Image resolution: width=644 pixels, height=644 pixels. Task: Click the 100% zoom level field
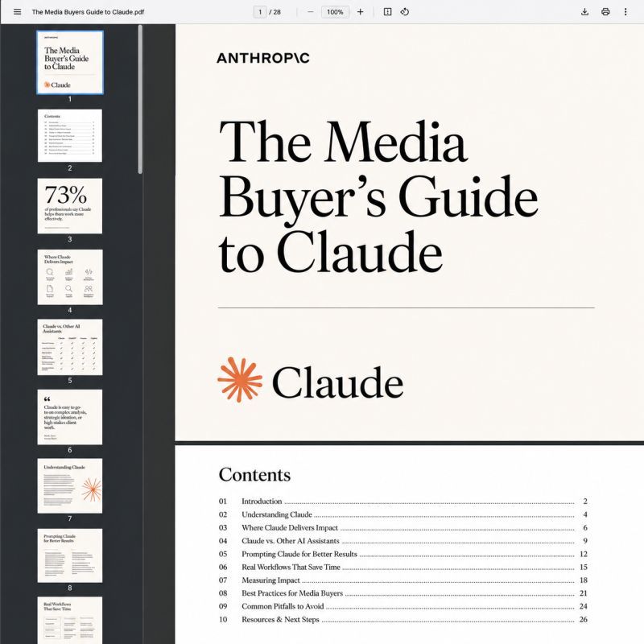(335, 12)
